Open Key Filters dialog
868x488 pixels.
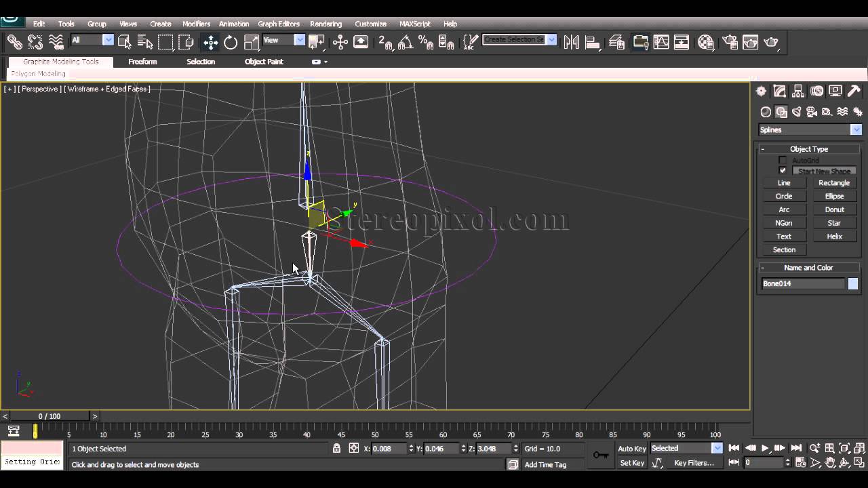pyautogui.click(x=694, y=463)
